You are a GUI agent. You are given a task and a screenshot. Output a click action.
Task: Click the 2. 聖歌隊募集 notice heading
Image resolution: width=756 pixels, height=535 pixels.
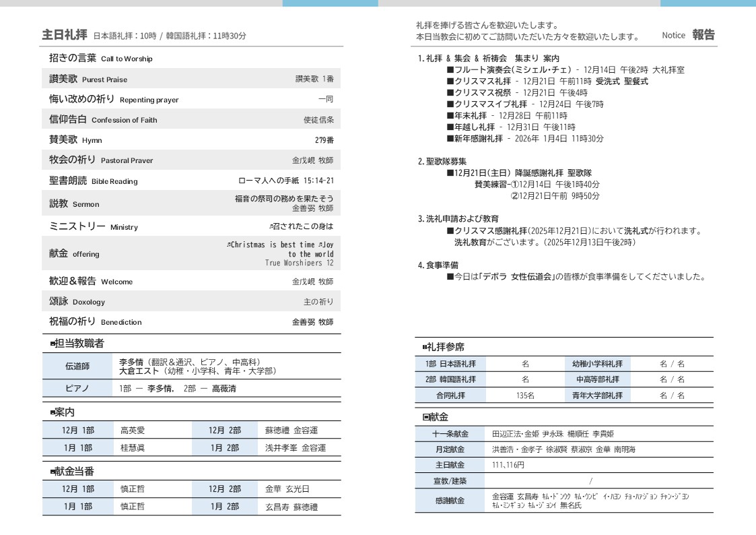(x=442, y=161)
